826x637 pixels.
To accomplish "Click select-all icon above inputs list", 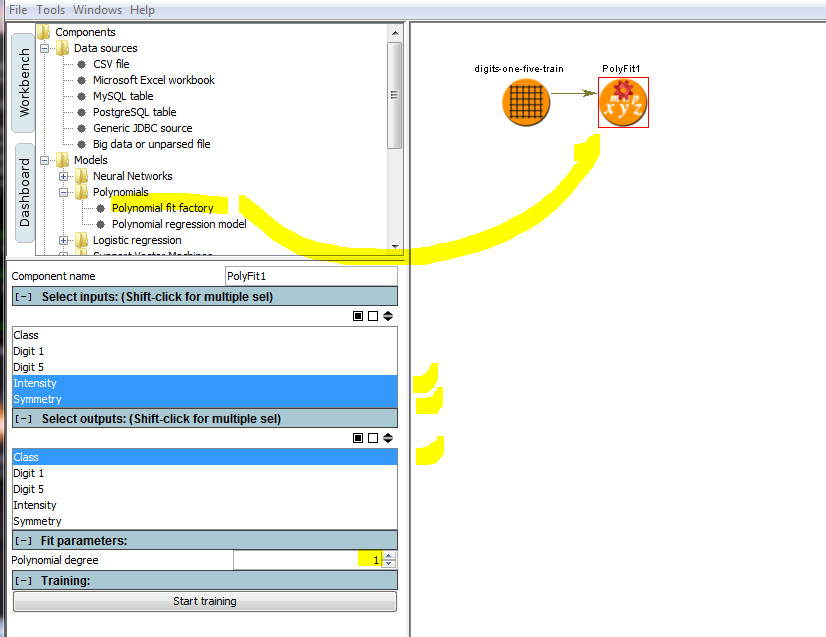I will click(x=358, y=316).
